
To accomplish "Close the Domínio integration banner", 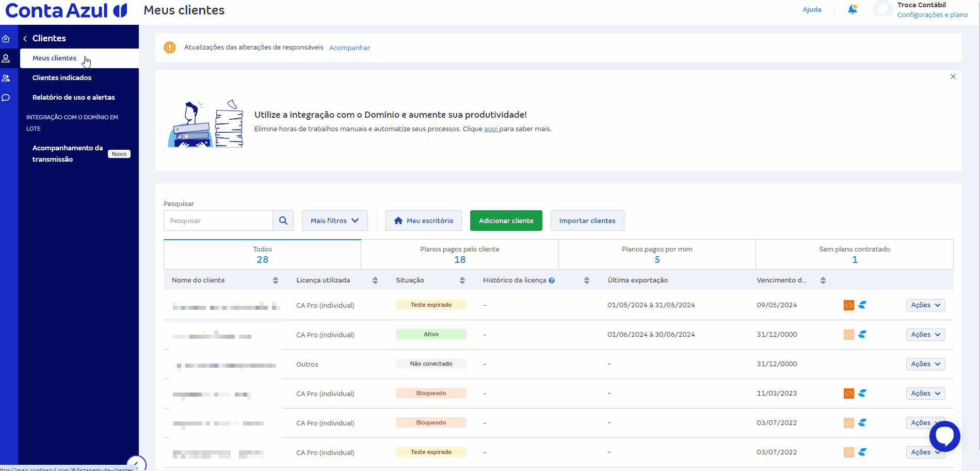I will pyautogui.click(x=953, y=76).
